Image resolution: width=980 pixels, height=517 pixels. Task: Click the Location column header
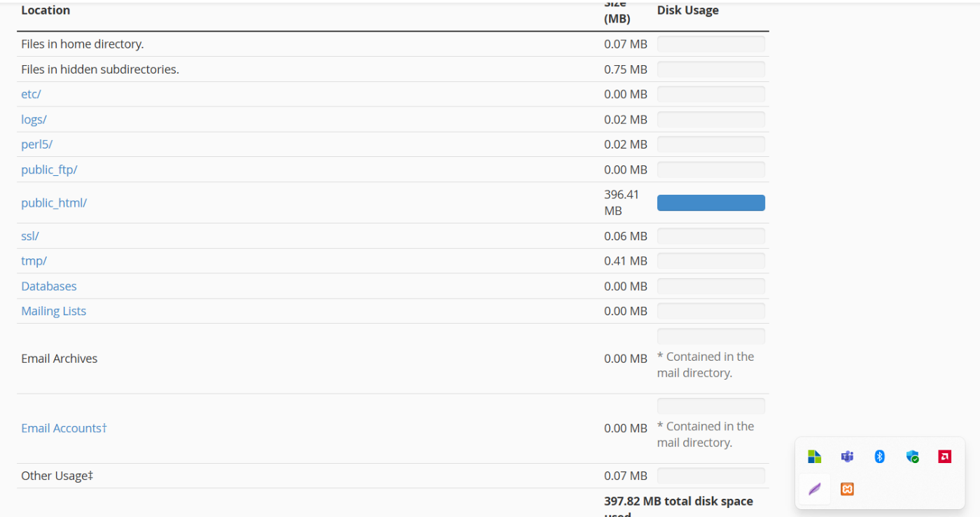tap(45, 11)
